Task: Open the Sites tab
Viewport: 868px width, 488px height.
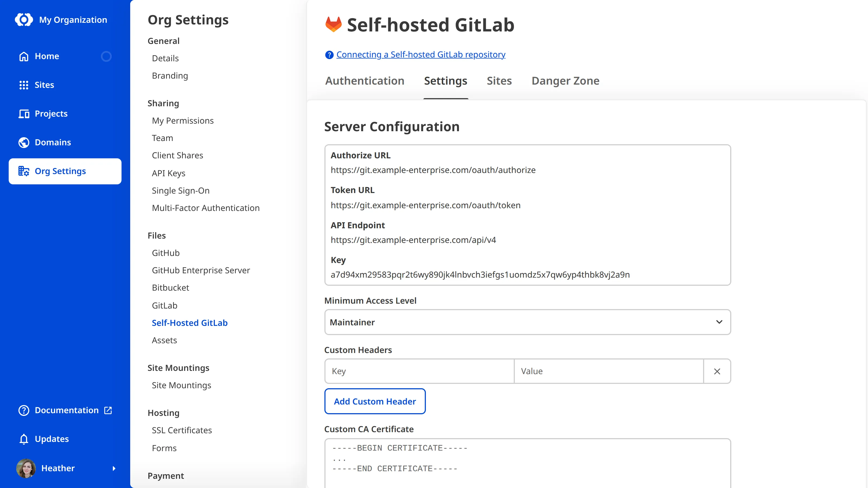Action: 499,81
